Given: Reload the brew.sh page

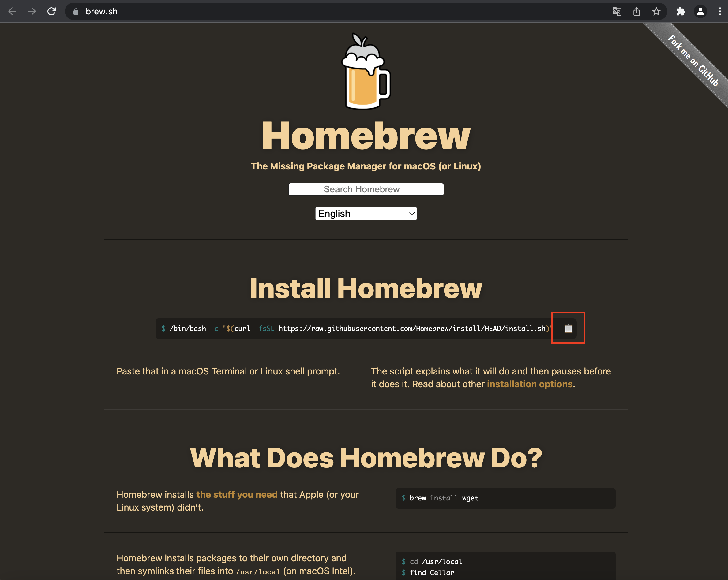Looking at the screenshot, I should pos(52,12).
